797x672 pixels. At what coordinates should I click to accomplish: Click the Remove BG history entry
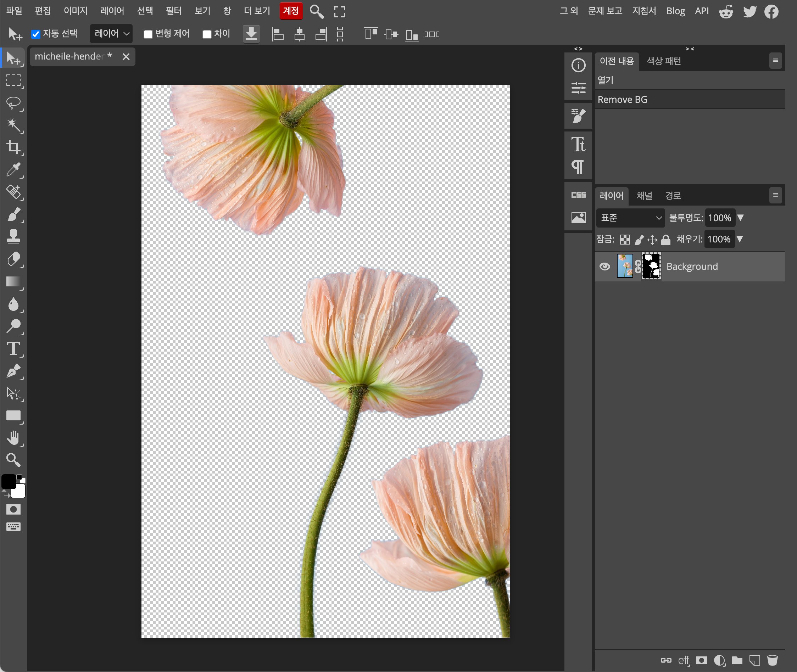tap(622, 100)
